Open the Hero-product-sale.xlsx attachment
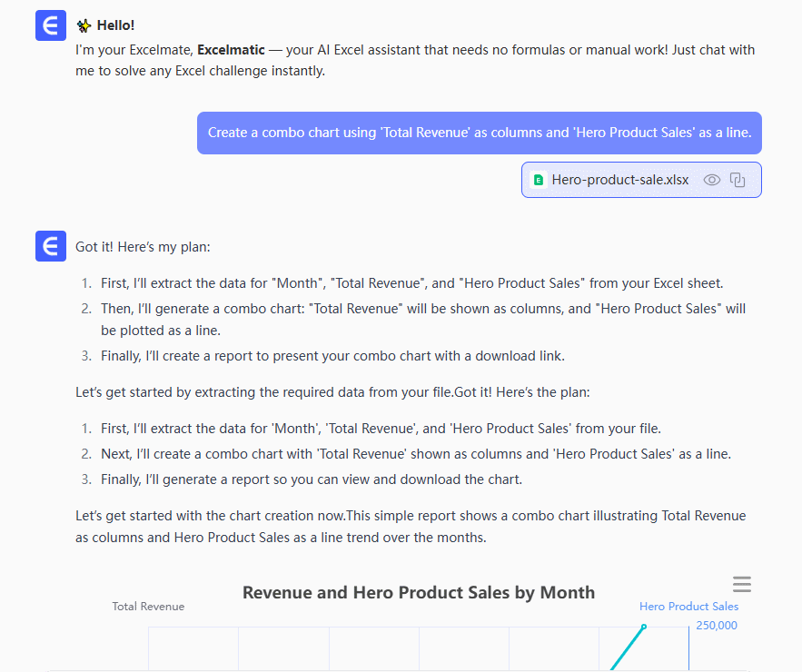Viewport: 802px width, 672px height. pos(620,180)
